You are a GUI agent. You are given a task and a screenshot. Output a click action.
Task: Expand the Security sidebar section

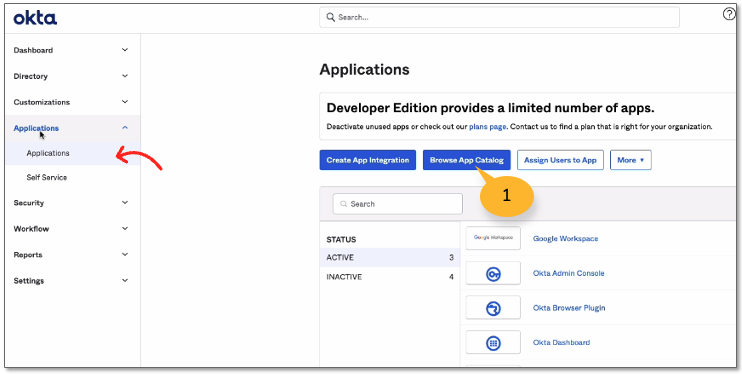[125, 203]
